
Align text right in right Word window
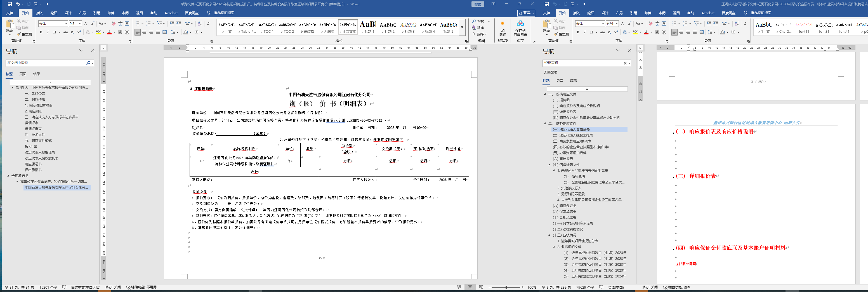[688, 32]
